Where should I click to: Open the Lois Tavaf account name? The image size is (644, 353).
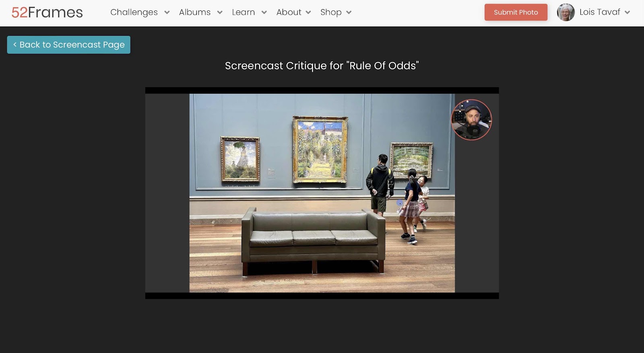(600, 12)
